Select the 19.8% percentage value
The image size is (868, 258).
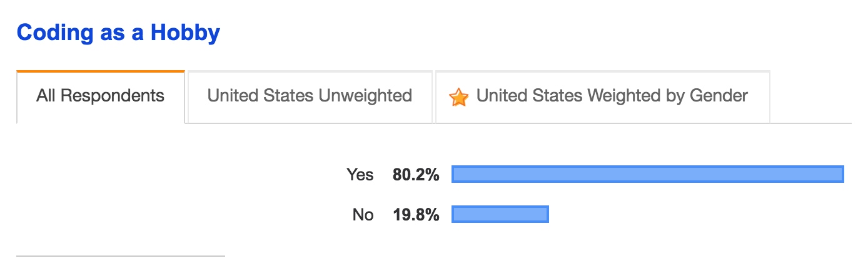coord(416,215)
